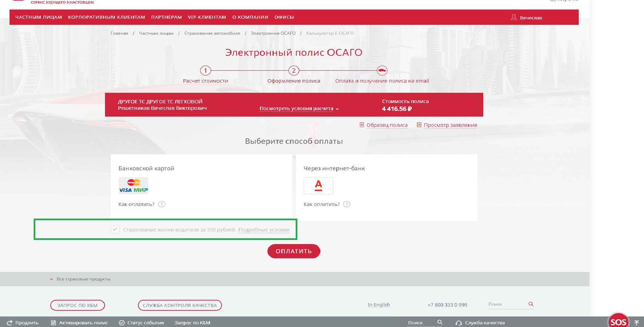Click the Visa MasterCard MIR card logo
This screenshot has height=327, width=644.
[x=133, y=186]
